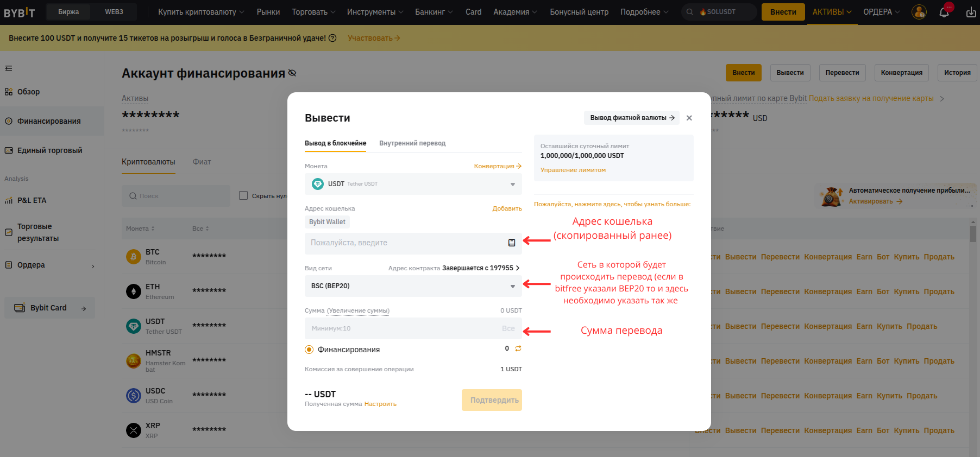Click the Настроить link
The height and width of the screenshot is (457, 980).
pos(380,404)
